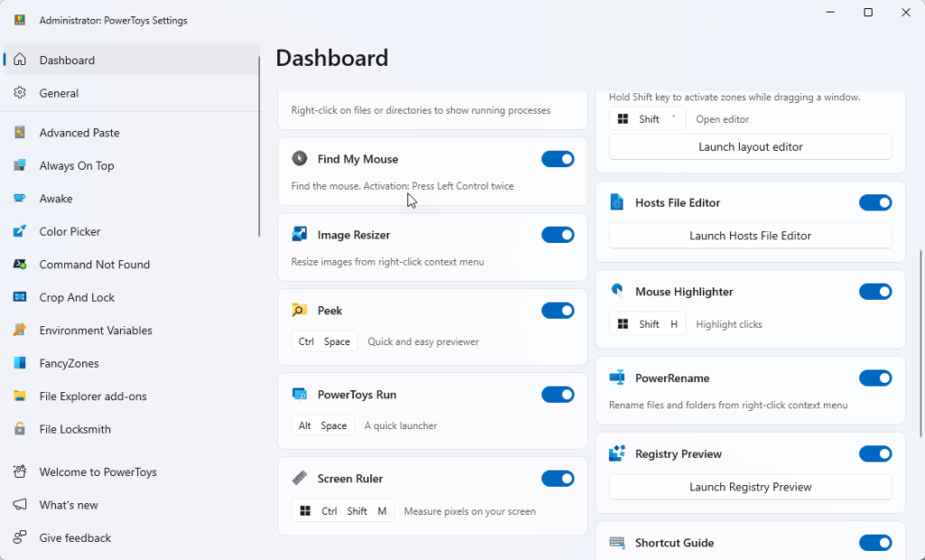Image resolution: width=925 pixels, height=560 pixels.
Task: Click the General gear icon
Action: click(20, 93)
